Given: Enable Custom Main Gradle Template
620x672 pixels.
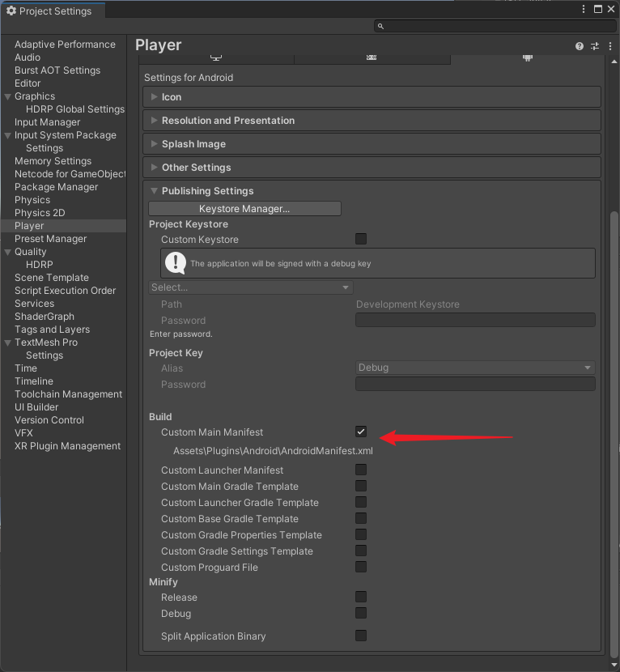Looking at the screenshot, I should click(x=361, y=486).
